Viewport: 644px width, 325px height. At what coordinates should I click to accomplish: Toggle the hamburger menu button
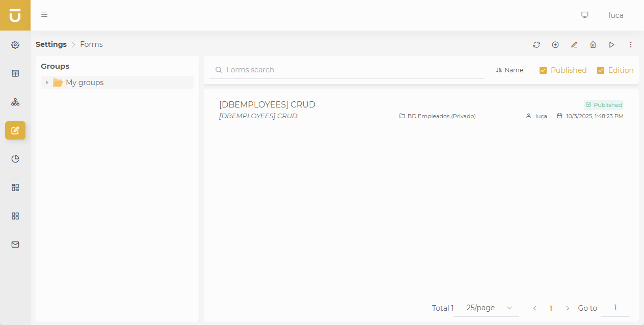click(x=44, y=15)
